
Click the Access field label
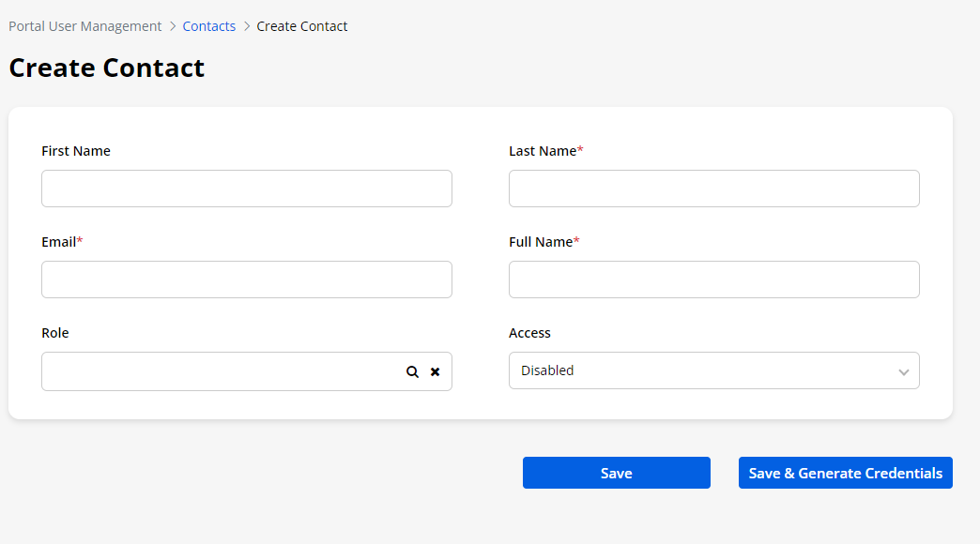tap(529, 333)
